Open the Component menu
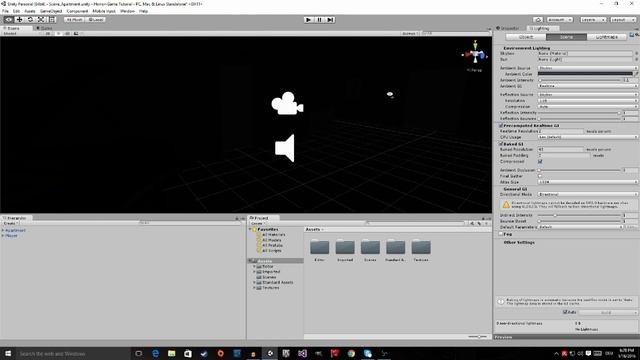Viewport: 640px width, 360px height. (77, 11)
